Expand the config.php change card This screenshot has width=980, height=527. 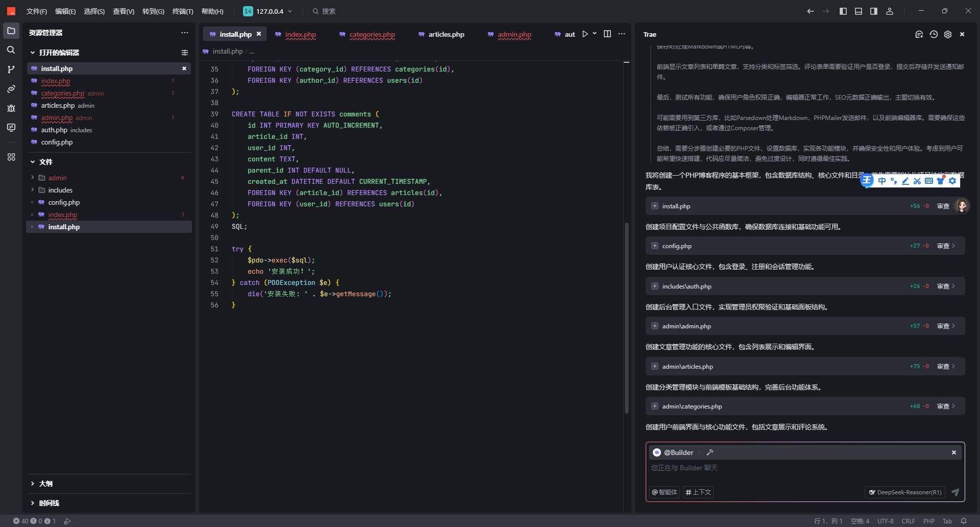pos(655,246)
